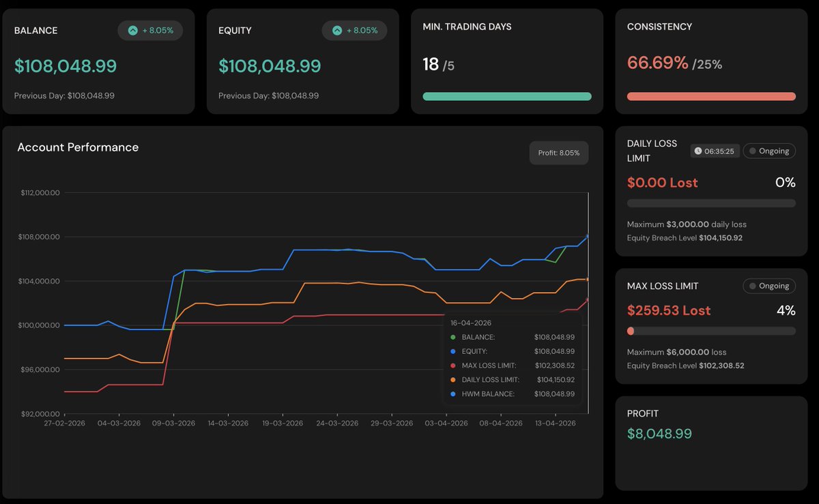Click the $0.00 Lost text
This screenshot has height=504, width=819.
(662, 183)
